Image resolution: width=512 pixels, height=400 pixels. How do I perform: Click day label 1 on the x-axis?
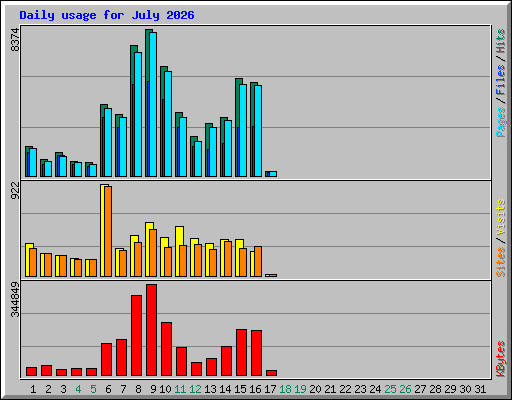tap(33, 389)
